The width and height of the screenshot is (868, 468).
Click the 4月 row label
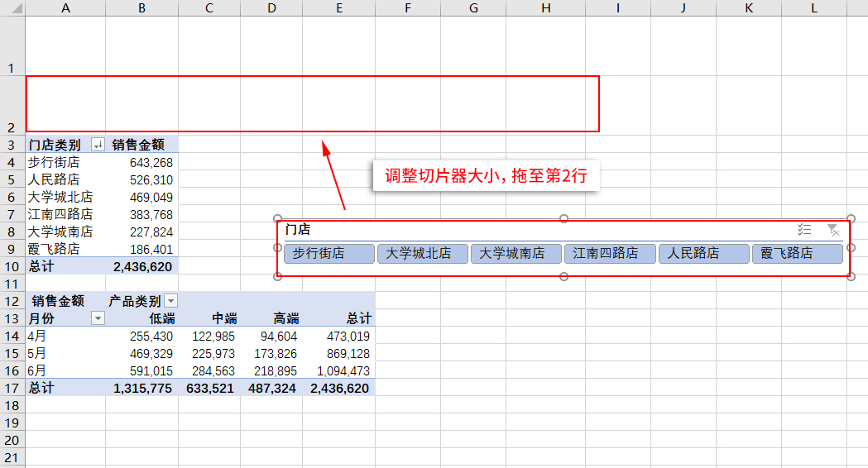pos(37,336)
